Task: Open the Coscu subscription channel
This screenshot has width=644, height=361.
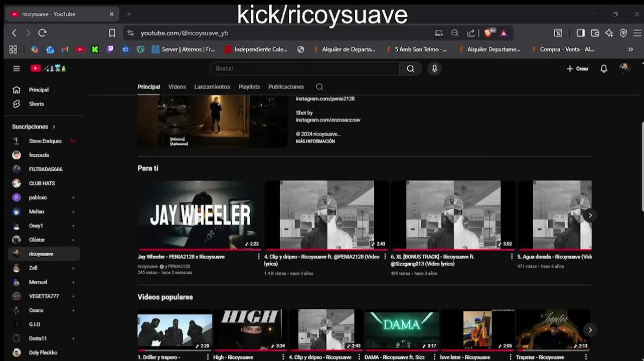Action: (x=44, y=310)
